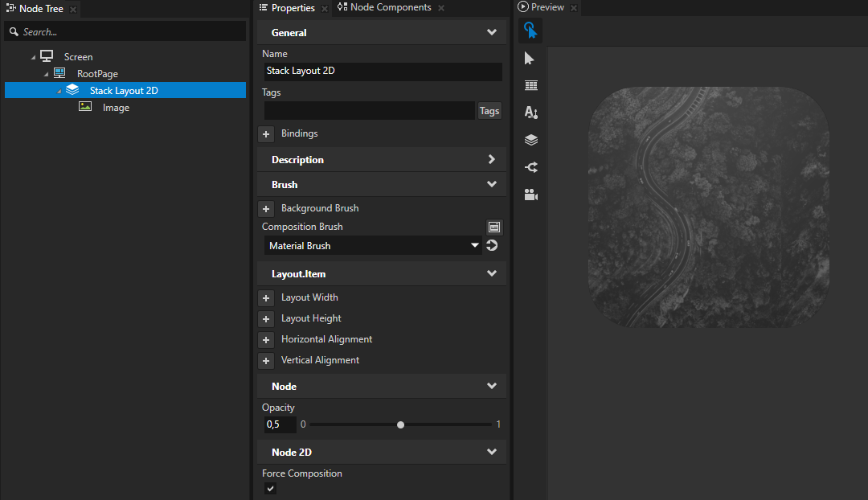Select the Properties tab
This screenshot has width=868, height=500.
point(293,7)
